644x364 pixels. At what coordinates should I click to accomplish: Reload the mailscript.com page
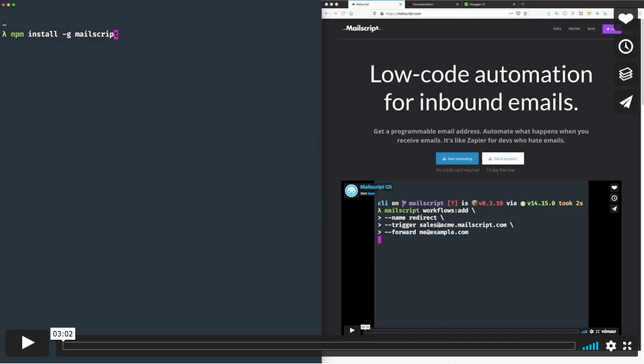pos(343,13)
